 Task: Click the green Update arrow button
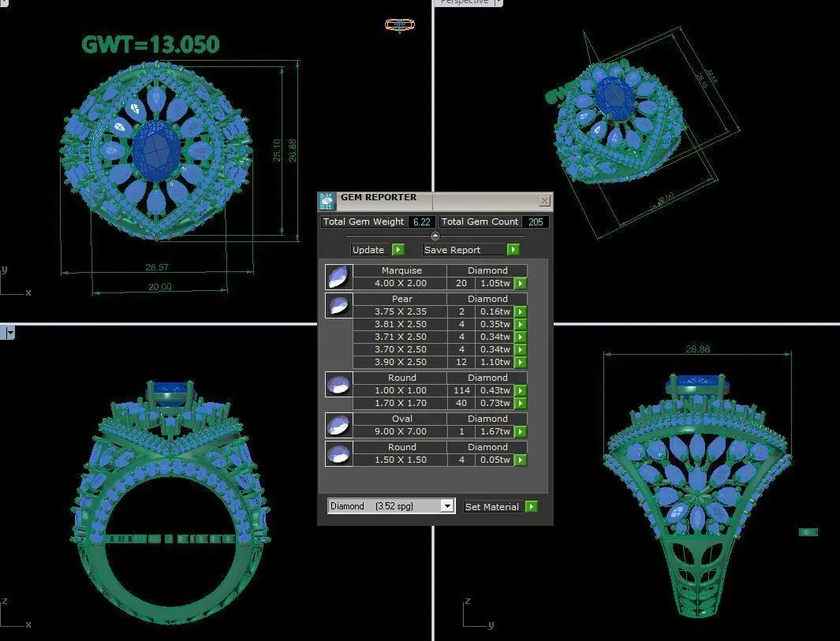click(398, 250)
